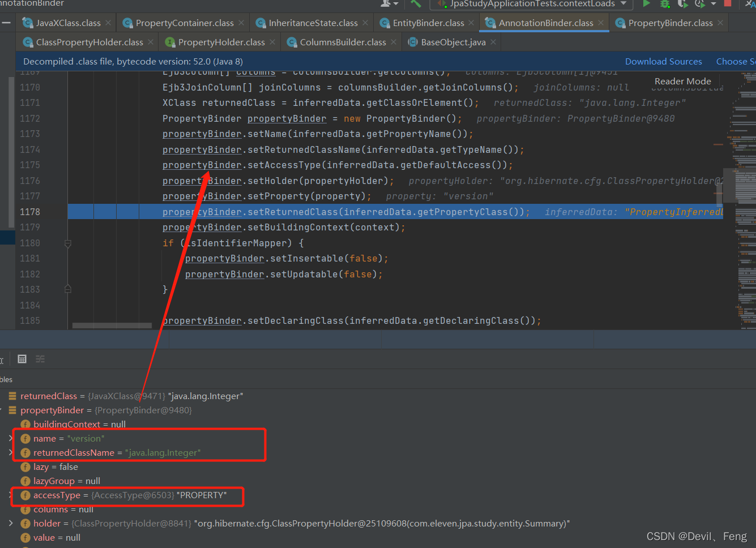Viewport: 756px width, 548px height.
Task: Close the ClassPropertyHolder.class tab
Action: click(151, 42)
